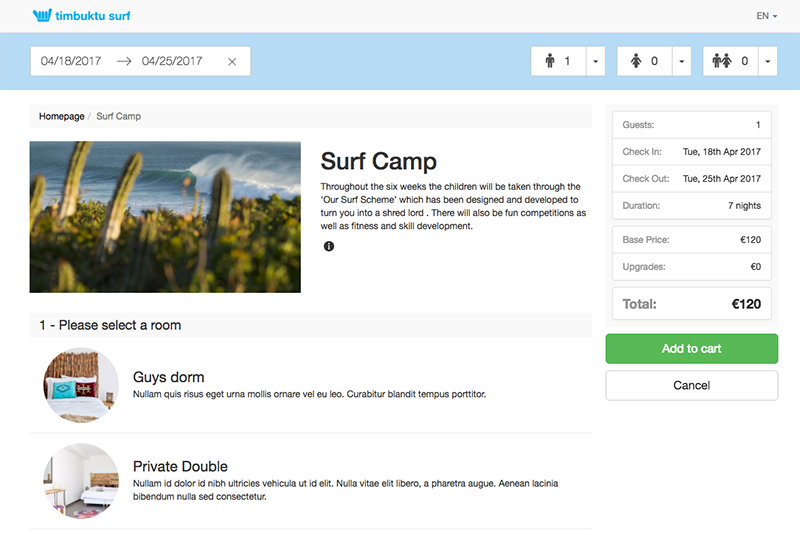The height and width of the screenshot is (547, 800).
Task: Expand the couples count dropdown
Action: pos(768,61)
